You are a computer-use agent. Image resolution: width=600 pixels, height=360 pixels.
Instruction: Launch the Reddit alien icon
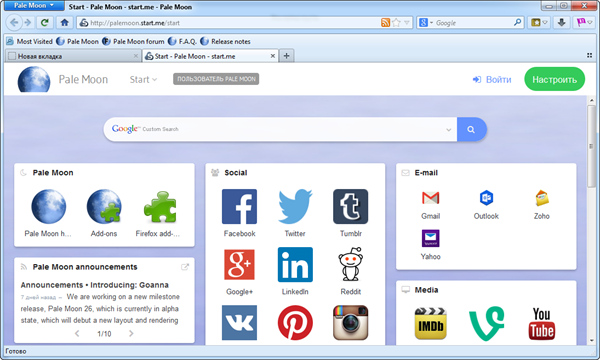point(351,265)
